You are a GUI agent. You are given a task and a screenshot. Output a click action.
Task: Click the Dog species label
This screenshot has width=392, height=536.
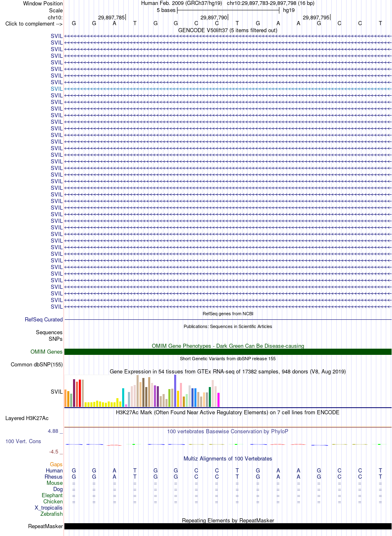(58, 489)
